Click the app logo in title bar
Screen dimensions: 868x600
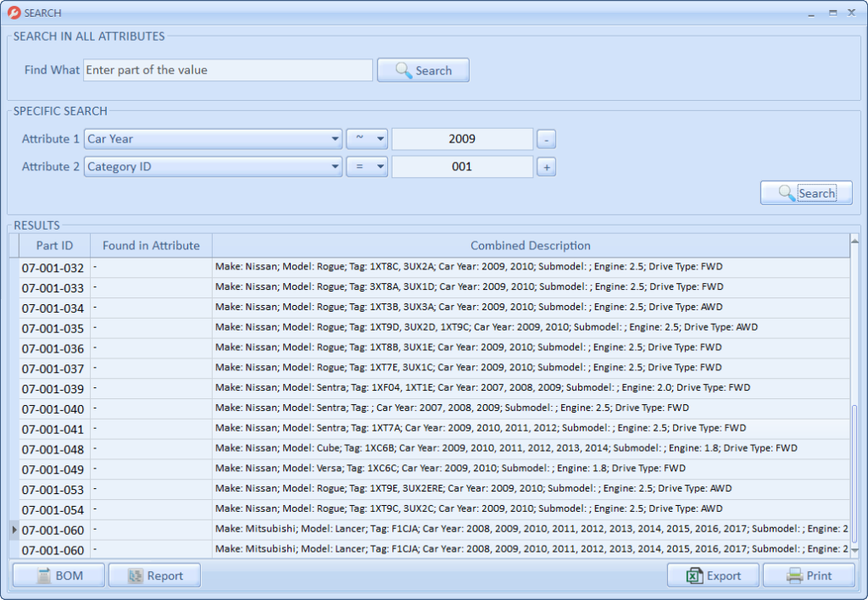click(x=14, y=13)
